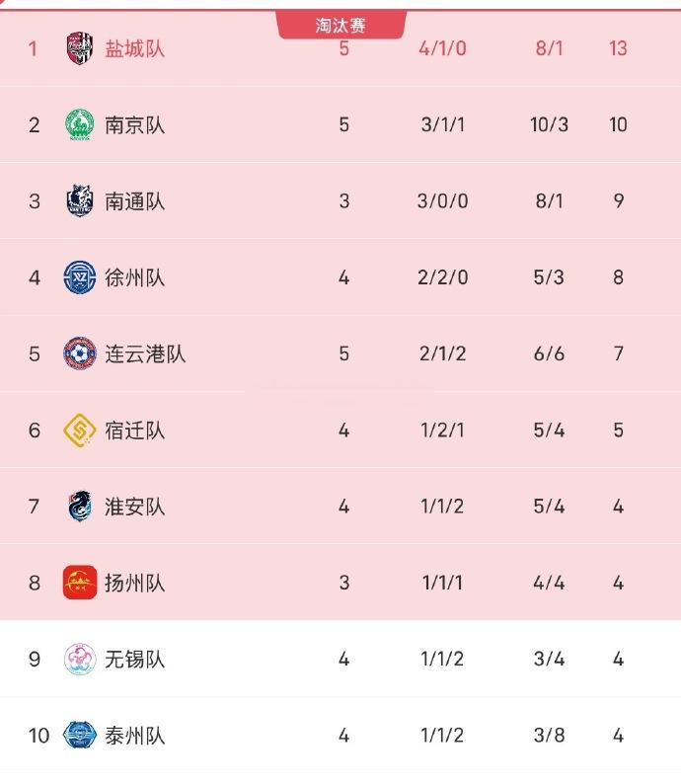Open the 南京队 team name link
The width and height of the screenshot is (681, 784).
pos(135,125)
